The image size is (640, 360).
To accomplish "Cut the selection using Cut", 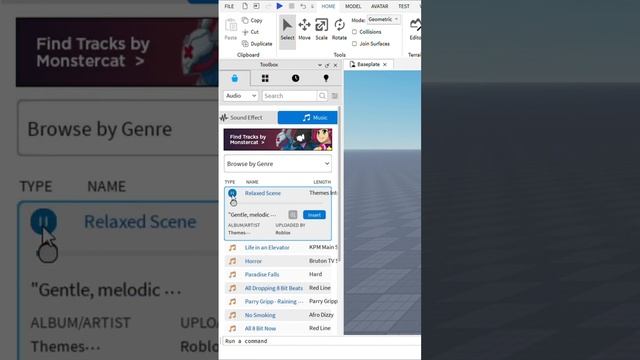I will [x=251, y=32].
